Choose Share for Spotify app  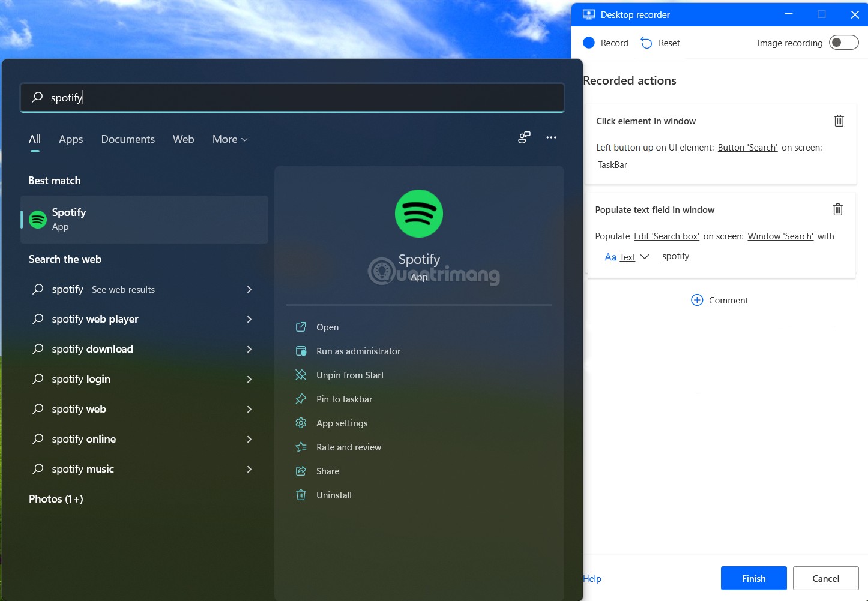pyautogui.click(x=328, y=471)
